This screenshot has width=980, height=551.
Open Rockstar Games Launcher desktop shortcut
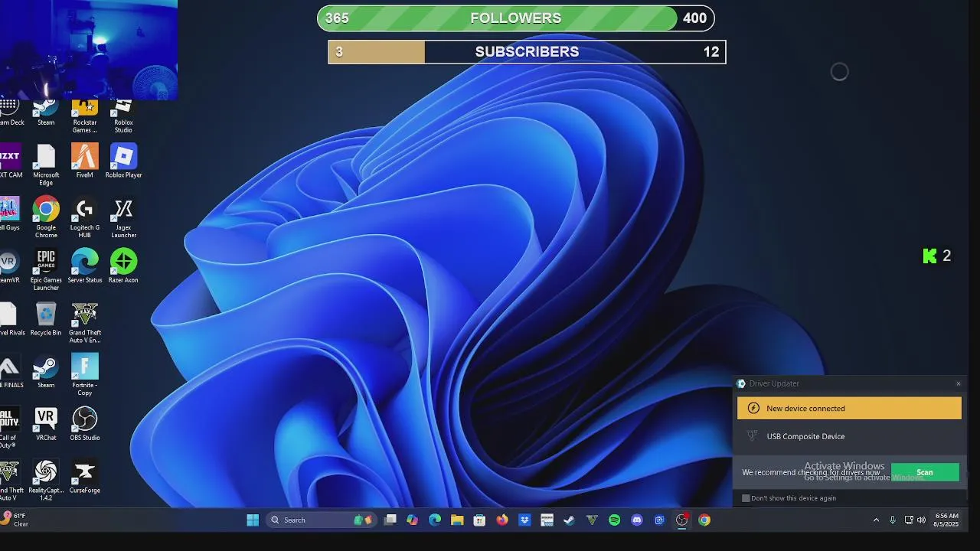coord(85,116)
